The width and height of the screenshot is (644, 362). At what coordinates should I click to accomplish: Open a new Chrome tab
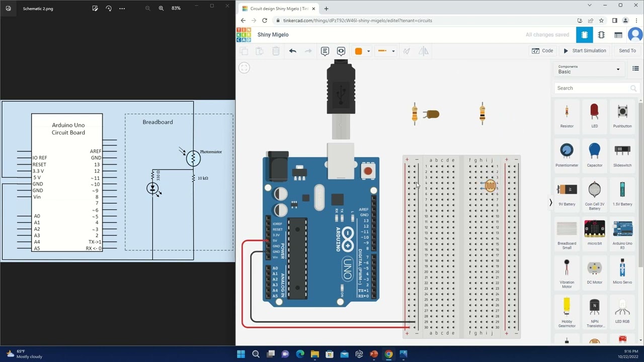pyautogui.click(x=326, y=9)
